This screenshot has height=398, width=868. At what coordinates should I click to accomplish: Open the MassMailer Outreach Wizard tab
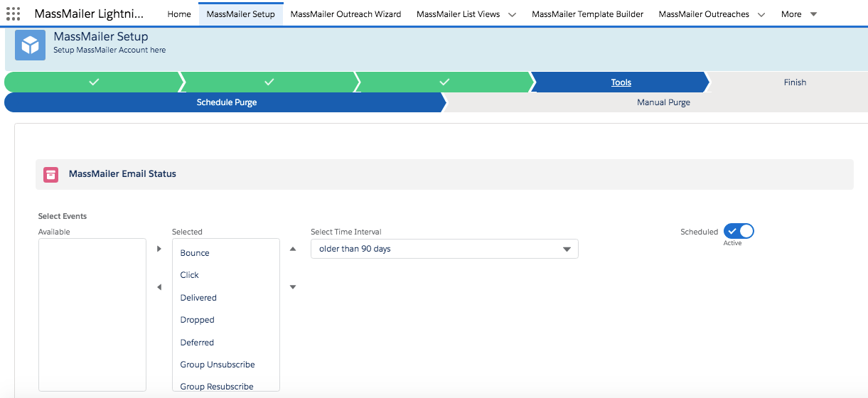[345, 14]
